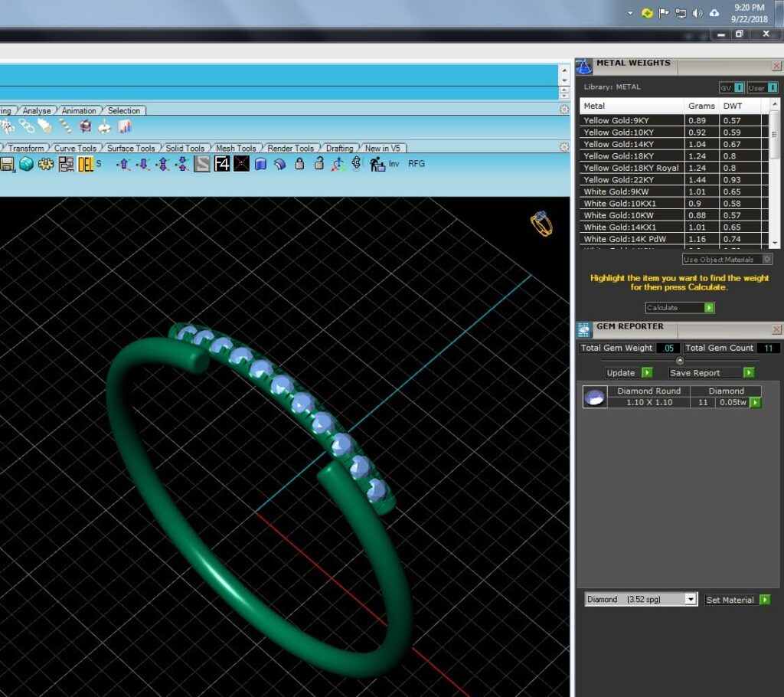Click the single up-arrow move icon
The height and width of the screenshot is (697, 784).
[123, 164]
